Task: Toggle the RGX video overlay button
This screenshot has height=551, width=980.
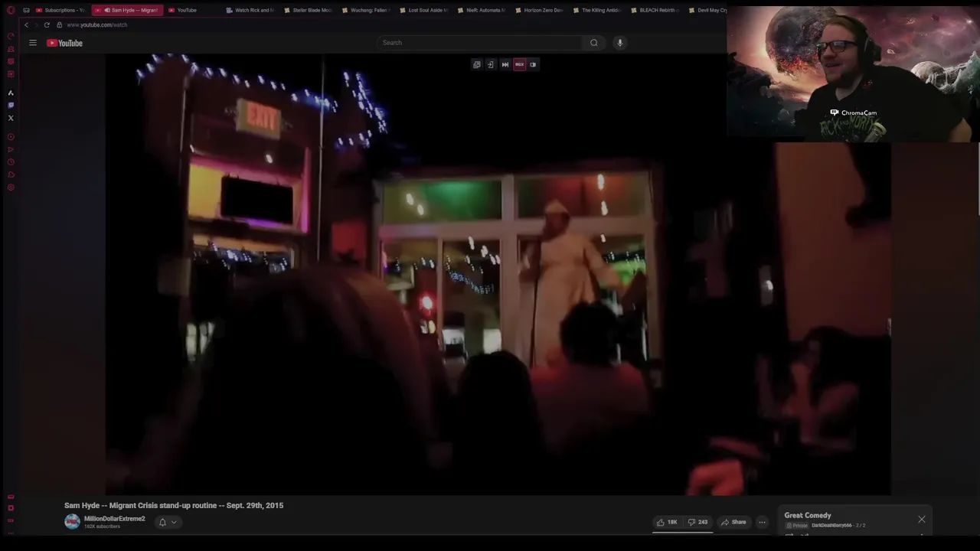Action: (520, 64)
